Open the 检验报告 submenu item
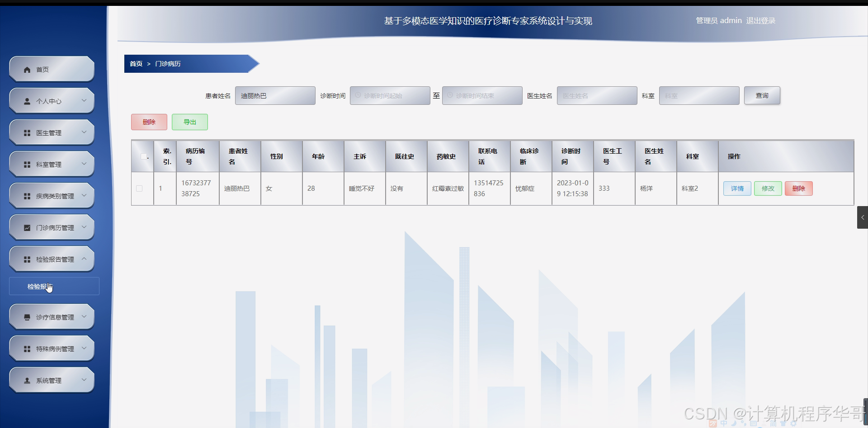 54,286
